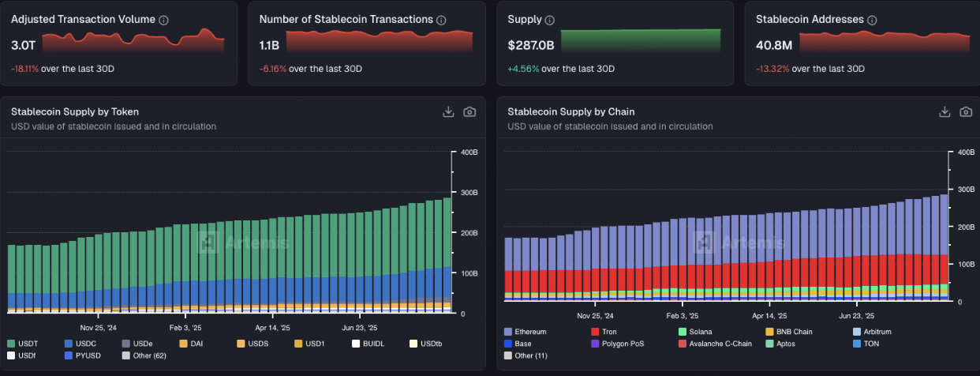The image size is (980, 376).
Task: Click the PYUSD legend label
Action: point(87,355)
